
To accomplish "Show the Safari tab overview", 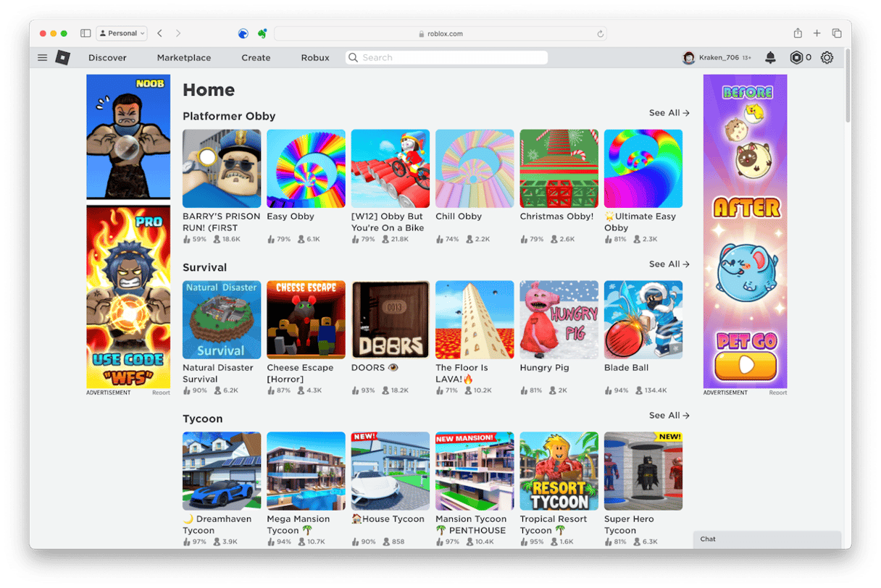I will tap(837, 33).
